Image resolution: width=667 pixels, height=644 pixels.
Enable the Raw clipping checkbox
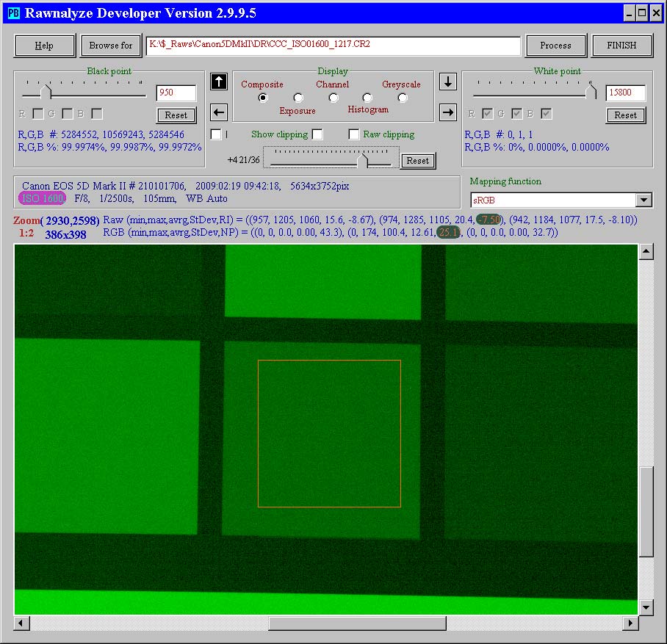[x=354, y=134]
